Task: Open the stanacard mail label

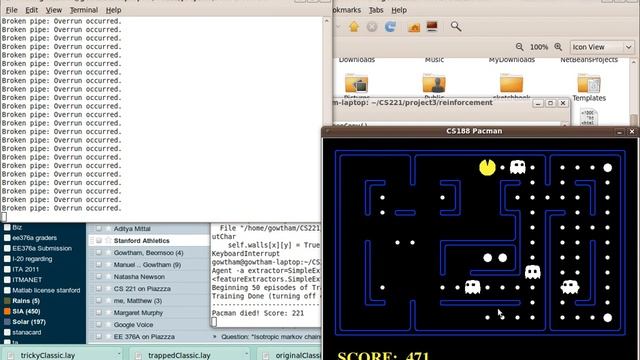Action: point(27,332)
